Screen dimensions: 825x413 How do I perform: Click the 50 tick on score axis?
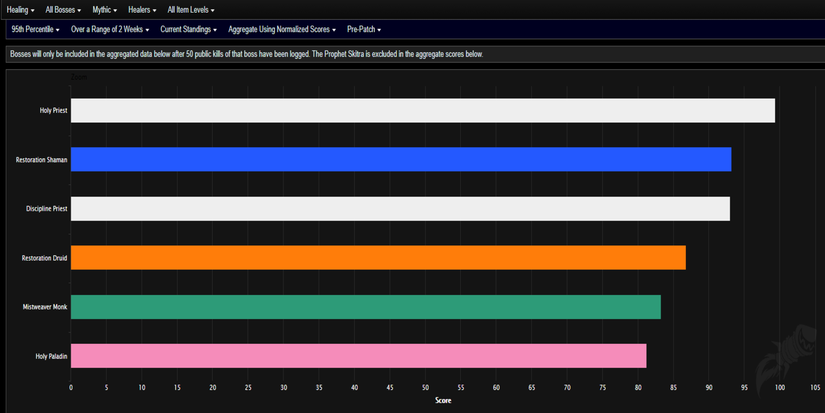coord(426,388)
